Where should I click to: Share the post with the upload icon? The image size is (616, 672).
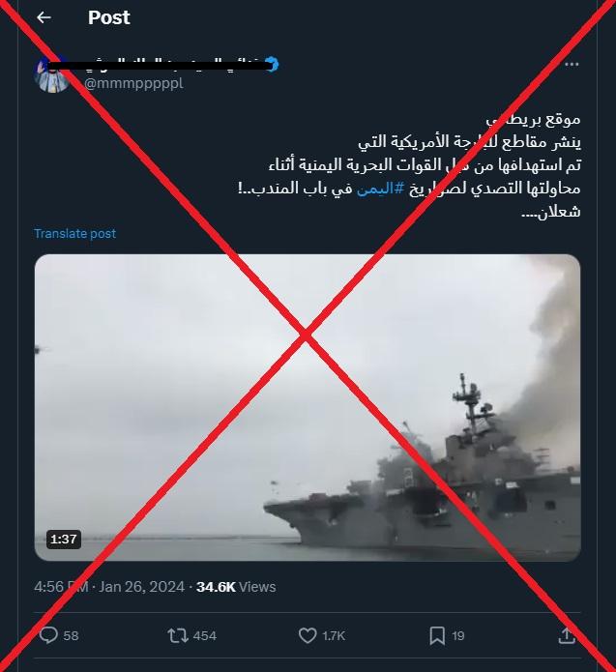pos(567,635)
